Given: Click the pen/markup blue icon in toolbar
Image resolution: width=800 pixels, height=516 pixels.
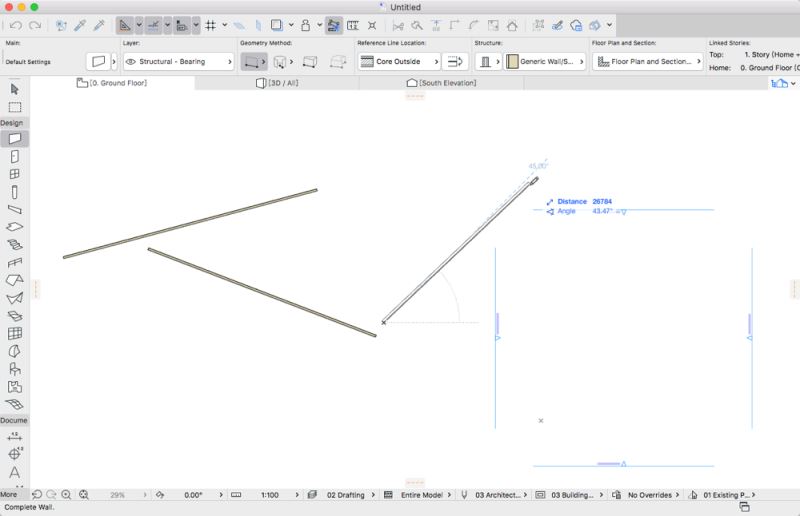Looking at the screenshot, I should 557,25.
